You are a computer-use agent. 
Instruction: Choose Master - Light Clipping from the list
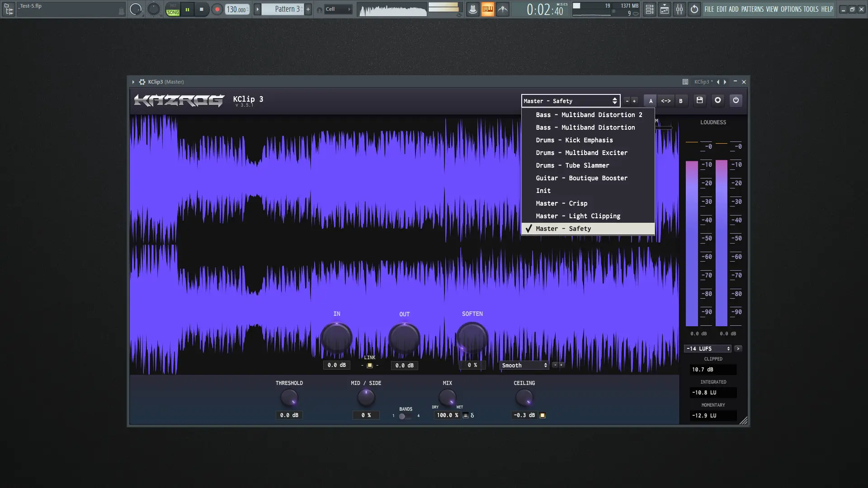[x=578, y=216]
